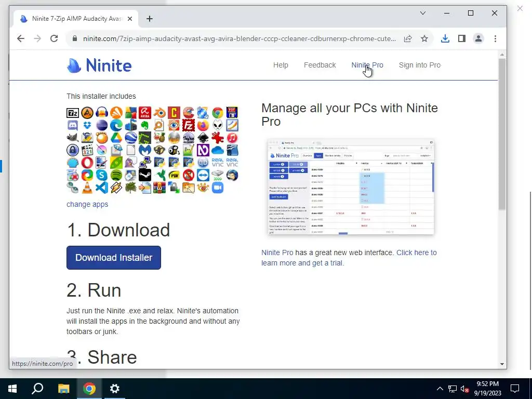
Task: Click the Avira red umbrella icon
Action: [145, 113]
